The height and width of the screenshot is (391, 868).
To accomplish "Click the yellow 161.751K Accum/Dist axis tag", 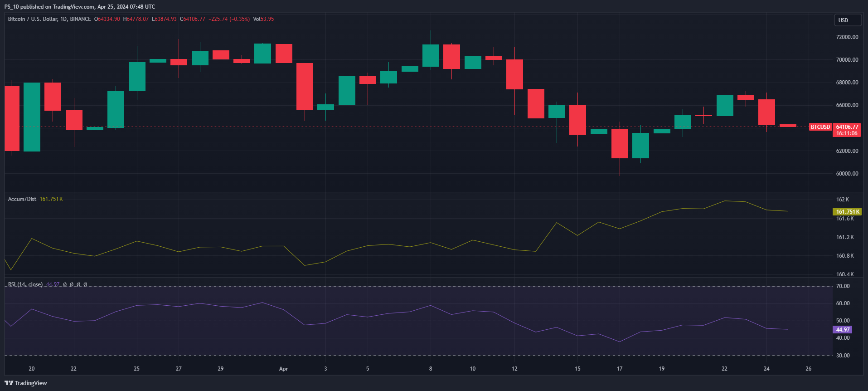I will pyautogui.click(x=847, y=212).
